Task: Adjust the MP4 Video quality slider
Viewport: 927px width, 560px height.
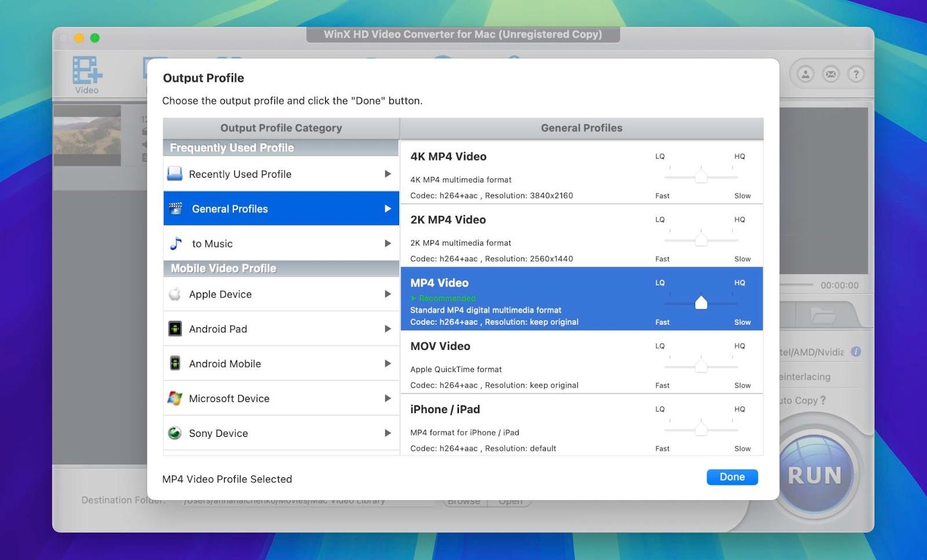Action: [701, 302]
